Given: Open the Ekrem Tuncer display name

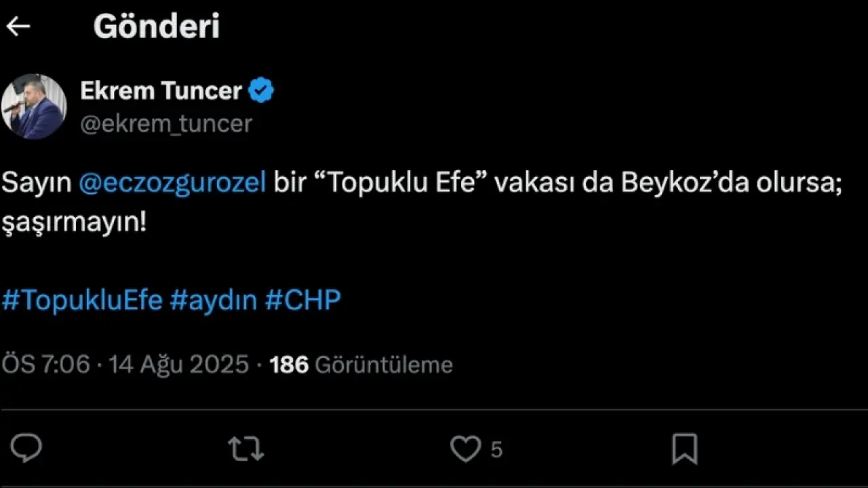Looking at the screenshot, I should click(x=161, y=91).
